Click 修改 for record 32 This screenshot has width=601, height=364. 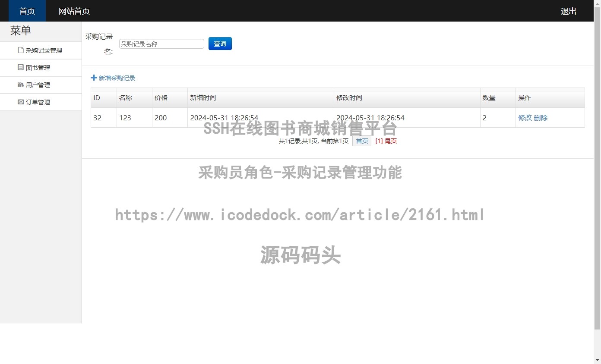tap(525, 118)
